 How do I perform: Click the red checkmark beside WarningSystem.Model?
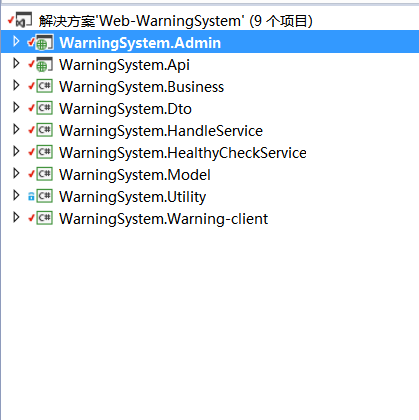tap(31, 174)
